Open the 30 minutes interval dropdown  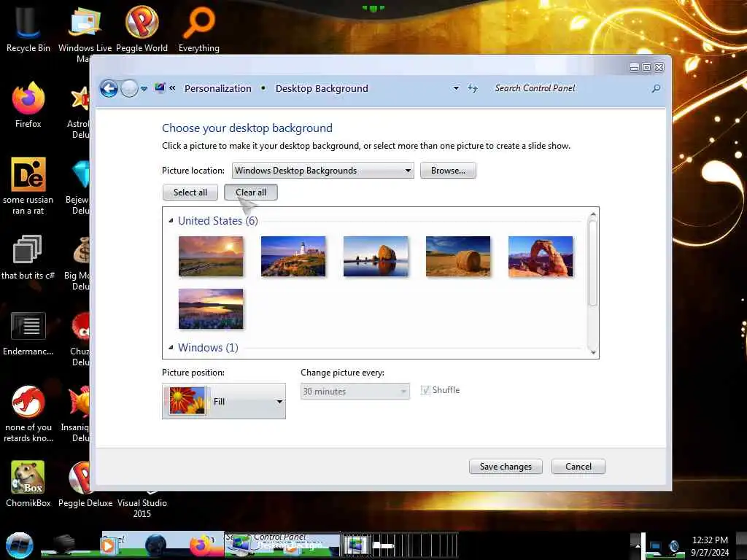355,392
